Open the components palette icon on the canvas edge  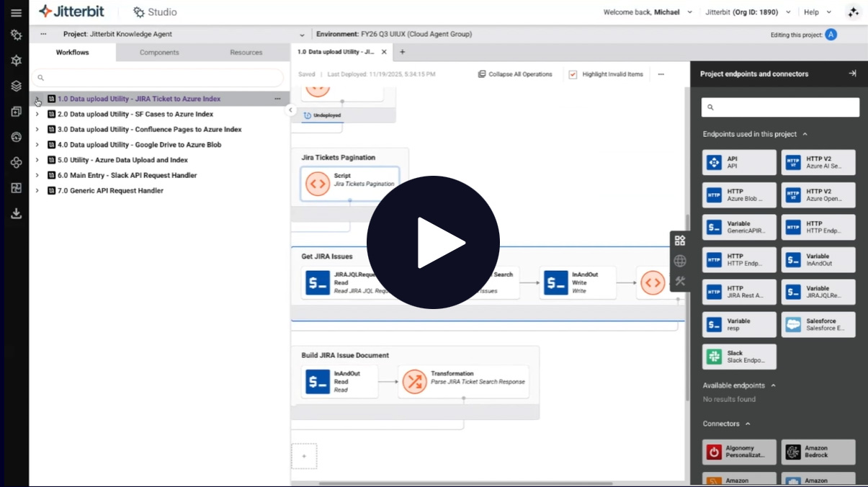(680, 239)
